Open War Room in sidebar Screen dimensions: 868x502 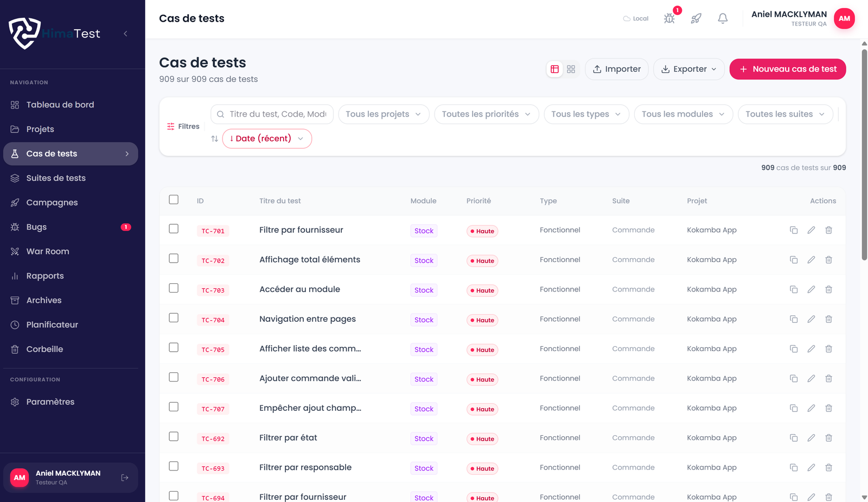[71, 251]
